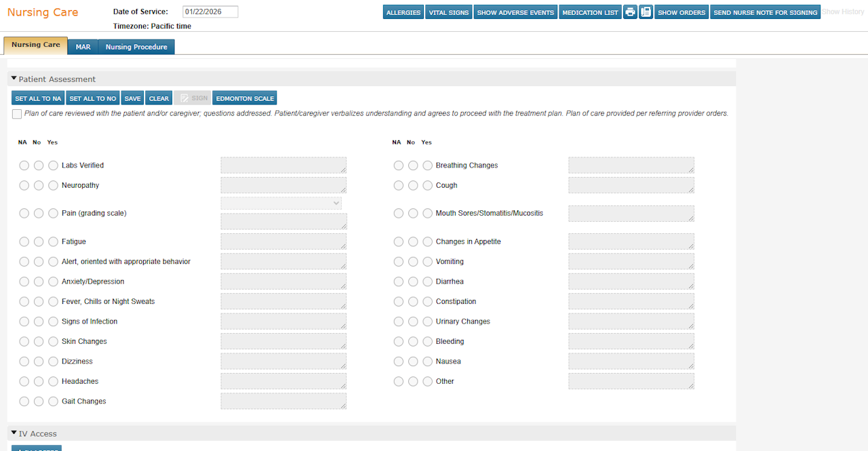Viewport: 868px width, 451px height.
Task: Click SEND NURSE NOTE FOR SIGNING
Action: 765,12
